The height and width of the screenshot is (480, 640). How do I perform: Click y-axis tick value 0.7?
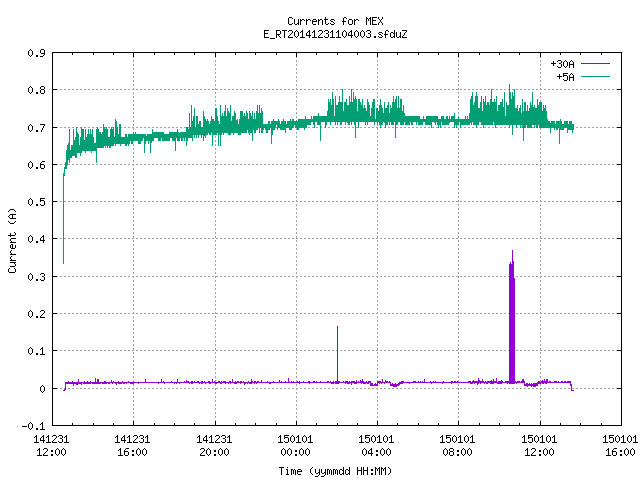[x=36, y=128]
